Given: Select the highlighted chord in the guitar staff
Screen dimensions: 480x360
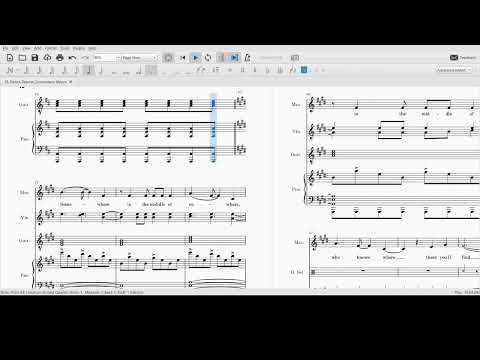Looking at the screenshot, I should point(213,104).
